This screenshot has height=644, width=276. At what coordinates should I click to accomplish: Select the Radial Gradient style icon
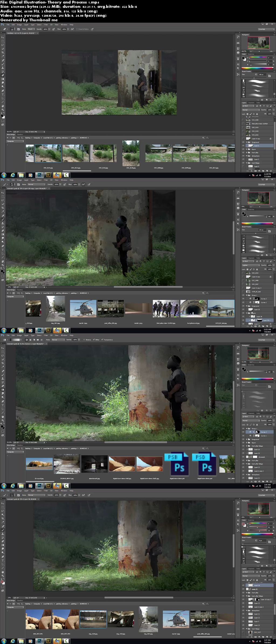pos(30,340)
